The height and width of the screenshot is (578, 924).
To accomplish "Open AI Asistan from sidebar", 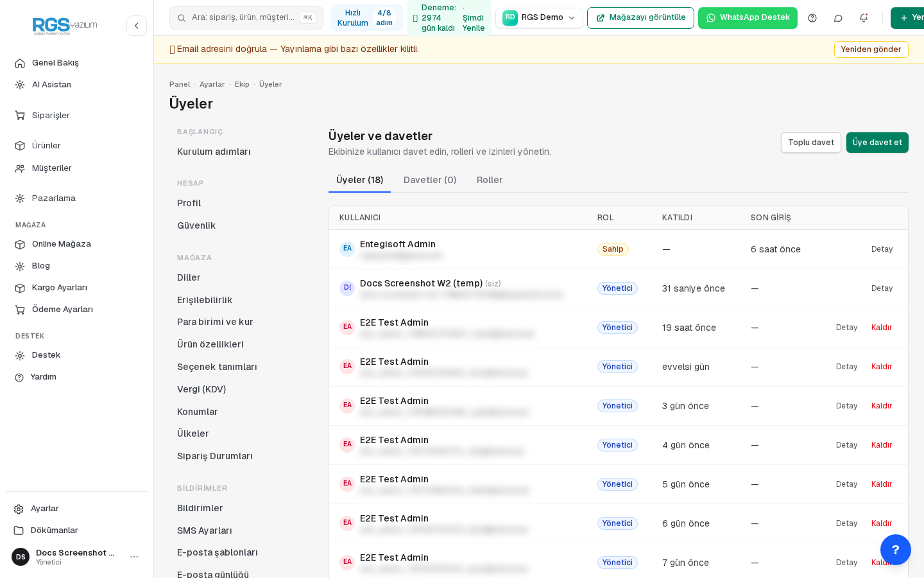I will pyautogui.click(x=51, y=85).
